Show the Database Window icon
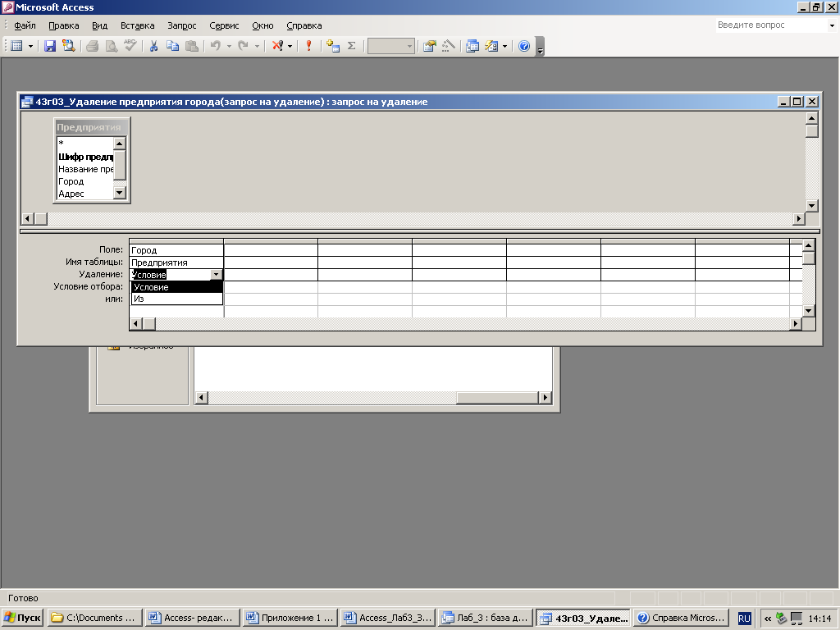The image size is (840, 630). tap(472, 46)
